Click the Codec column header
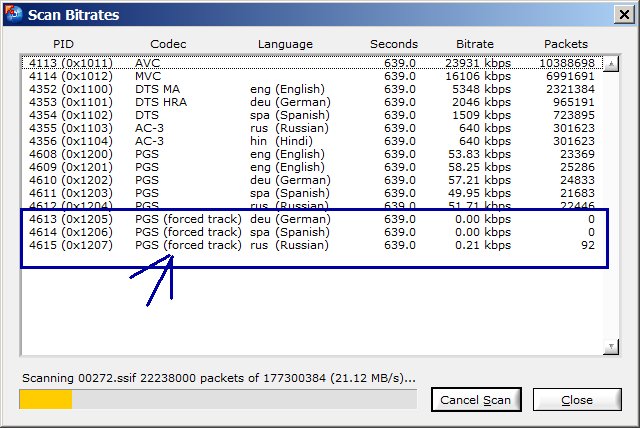The image size is (640, 428). click(168, 44)
